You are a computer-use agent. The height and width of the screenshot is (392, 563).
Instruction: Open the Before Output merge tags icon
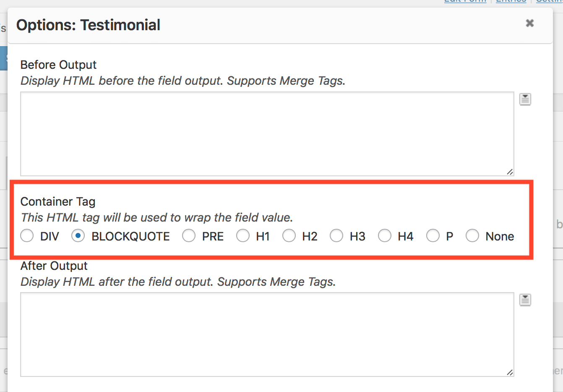pyautogui.click(x=525, y=99)
